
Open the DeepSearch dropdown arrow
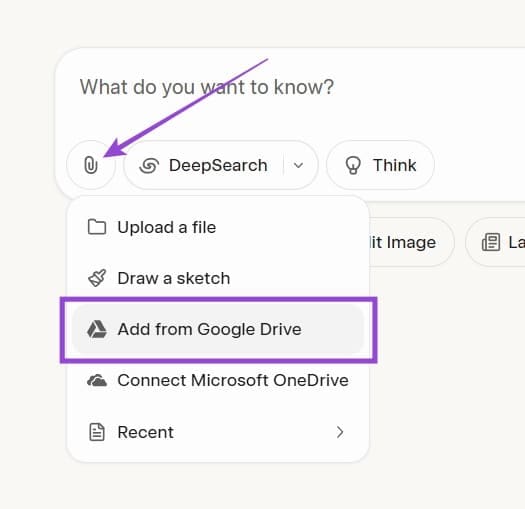point(298,165)
